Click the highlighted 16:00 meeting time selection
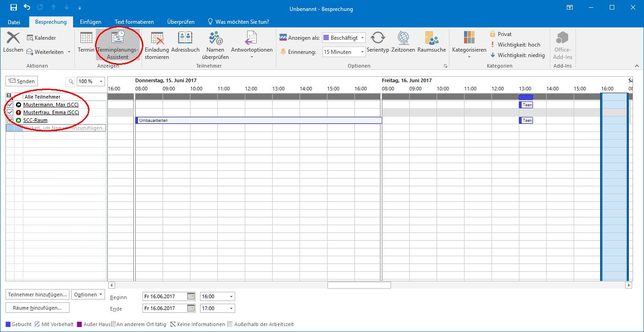The width and height of the screenshot is (644, 332). [x=614, y=187]
